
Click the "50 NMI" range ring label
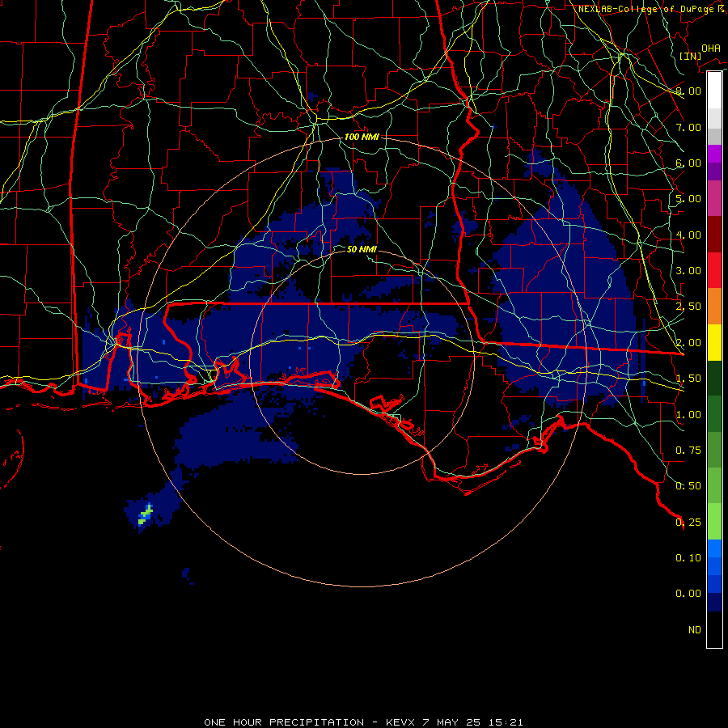(362, 249)
